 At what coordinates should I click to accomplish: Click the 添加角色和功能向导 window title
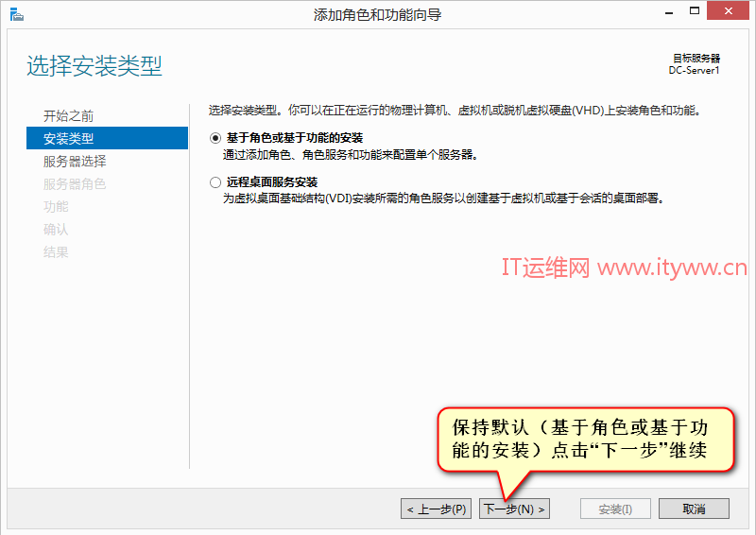pos(377,15)
